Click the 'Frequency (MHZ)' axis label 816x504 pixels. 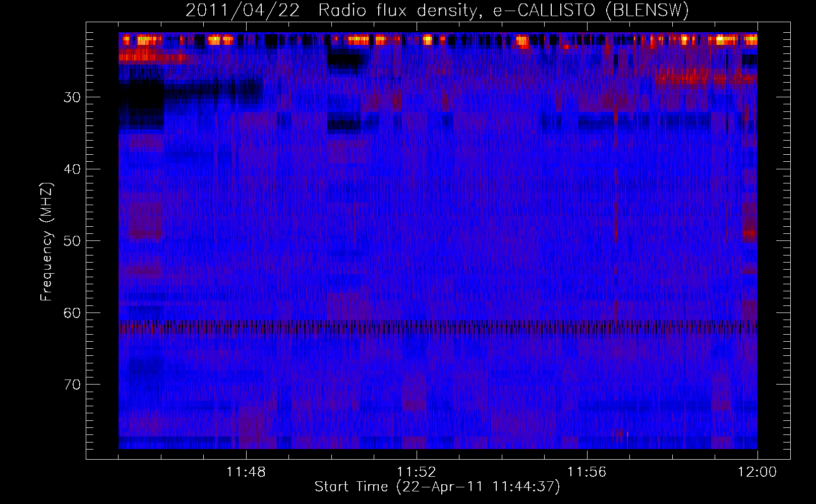(46, 242)
